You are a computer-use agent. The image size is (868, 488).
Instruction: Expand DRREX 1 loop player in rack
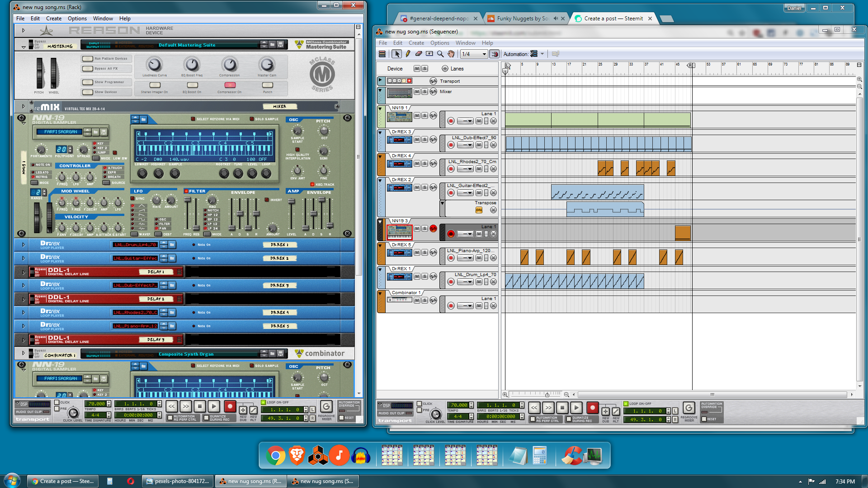23,244
